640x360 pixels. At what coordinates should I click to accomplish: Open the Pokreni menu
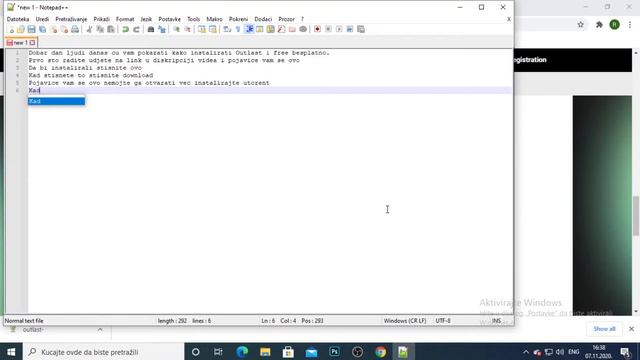coord(238,19)
